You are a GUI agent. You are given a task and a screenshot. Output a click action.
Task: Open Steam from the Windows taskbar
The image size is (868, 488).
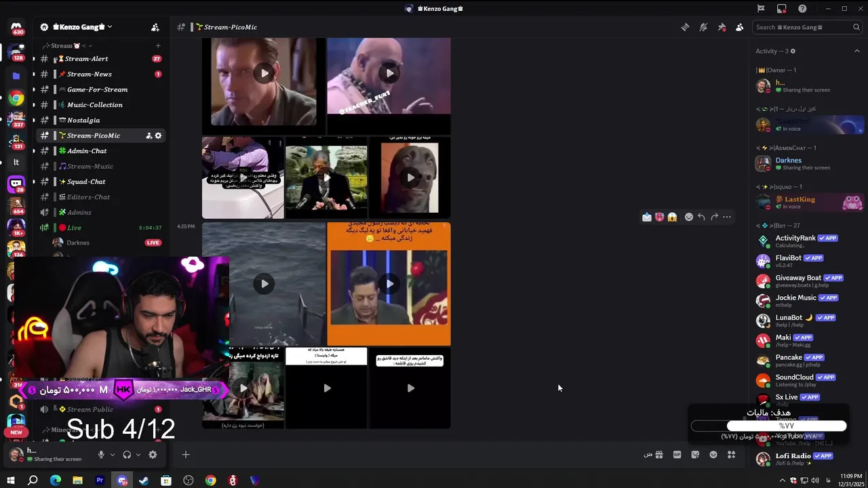tap(144, 481)
